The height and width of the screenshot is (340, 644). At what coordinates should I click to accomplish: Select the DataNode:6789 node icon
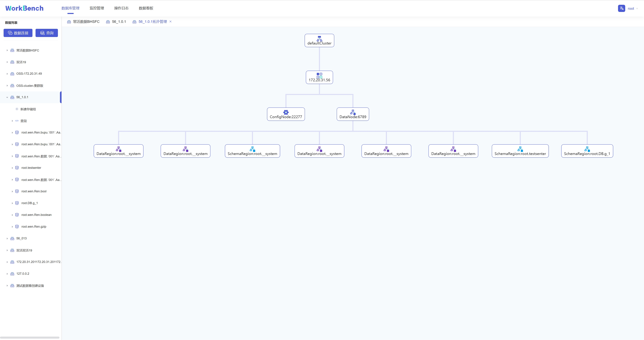coord(353,112)
